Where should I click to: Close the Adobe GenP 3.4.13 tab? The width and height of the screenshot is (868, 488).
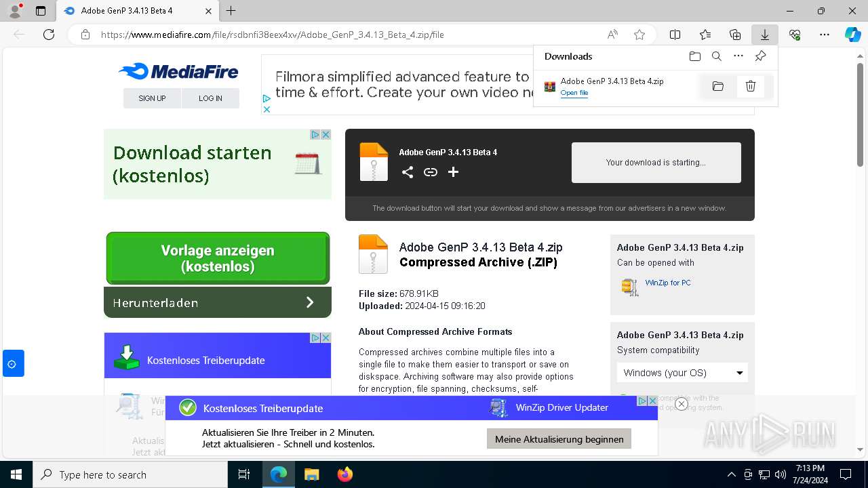[209, 11]
